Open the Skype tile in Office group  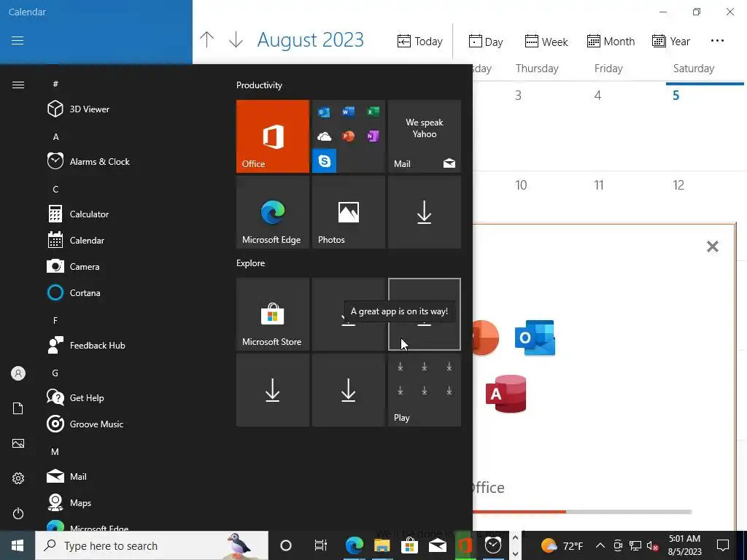(x=325, y=161)
